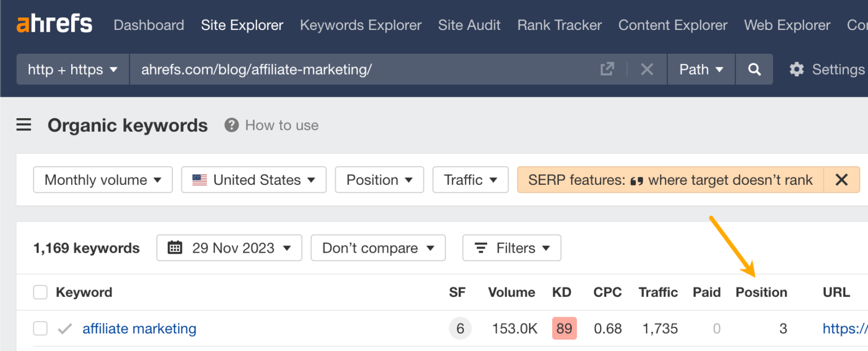Viewport: 868px width, 351px height.
Task: Open the Settings gear
Action: click(x=797, y=69)
